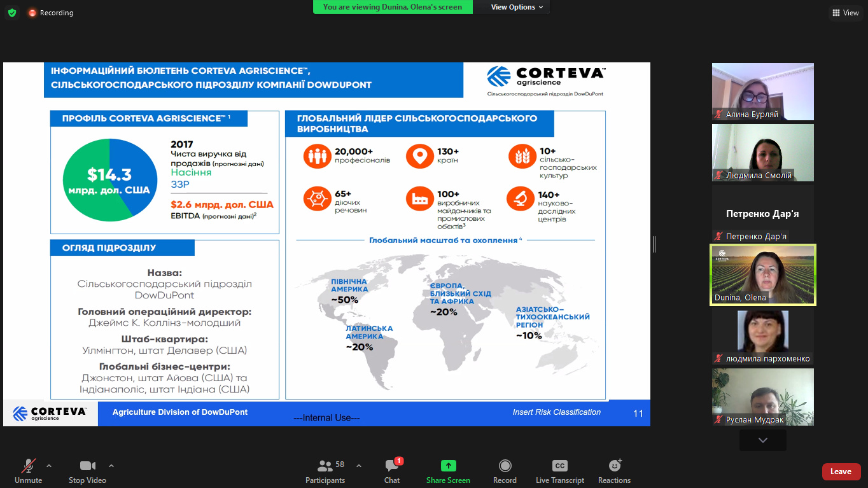The height and width of the screenshot is (488, 868).
Task: Click muted mic icon on Людмила Смолій tile
Action: [719, 176]
